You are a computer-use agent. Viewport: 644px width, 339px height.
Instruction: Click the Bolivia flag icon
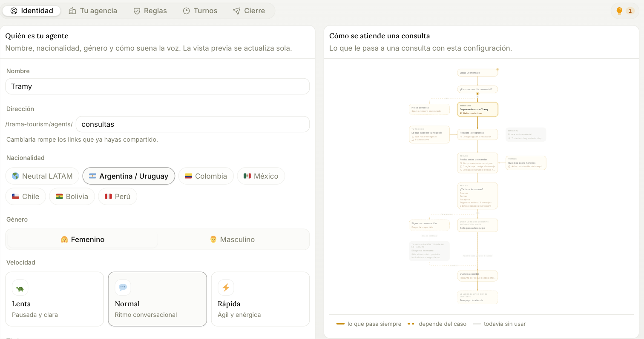pyautogui.click(x=59, y=197)
